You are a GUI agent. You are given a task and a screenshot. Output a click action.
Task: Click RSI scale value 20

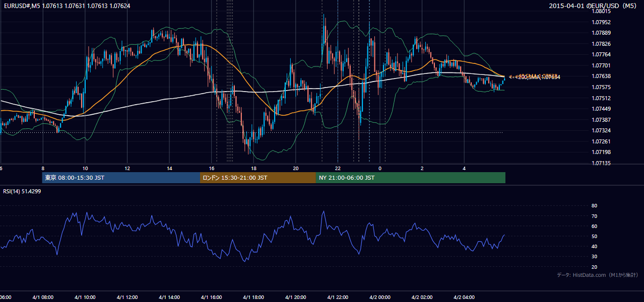click(594, 267)
